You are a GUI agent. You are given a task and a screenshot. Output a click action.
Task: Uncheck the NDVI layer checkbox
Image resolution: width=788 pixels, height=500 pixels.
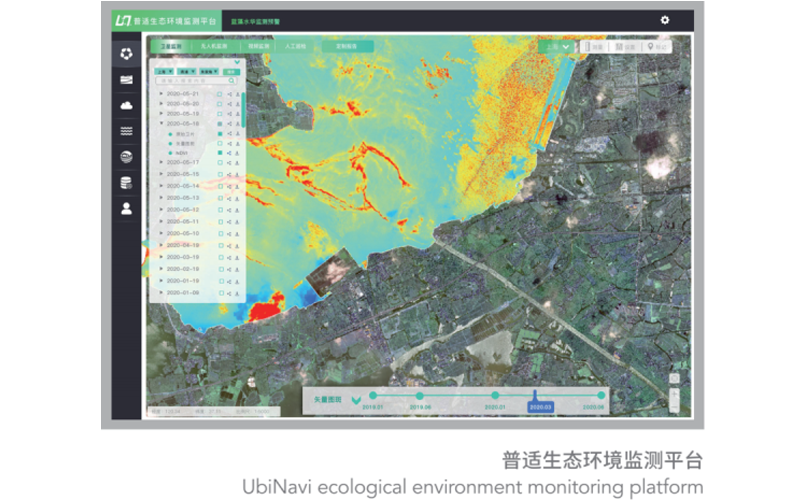[x=220, y=153]
